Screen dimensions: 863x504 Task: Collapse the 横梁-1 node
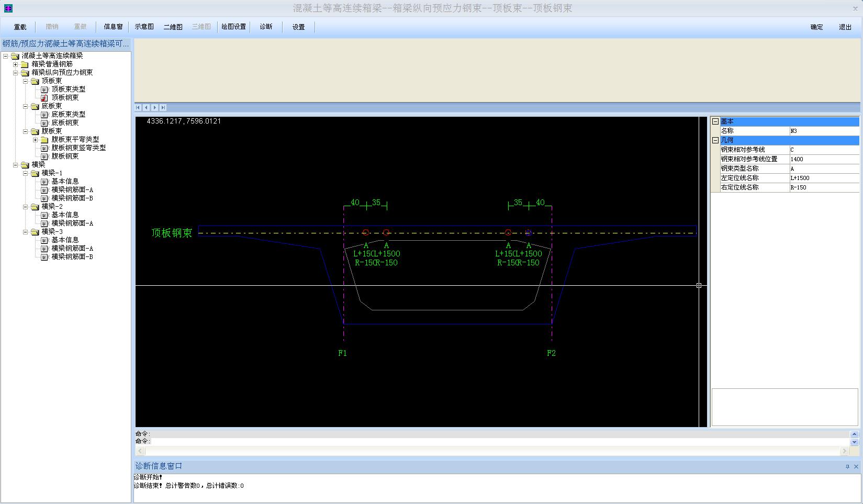point(25,173)
